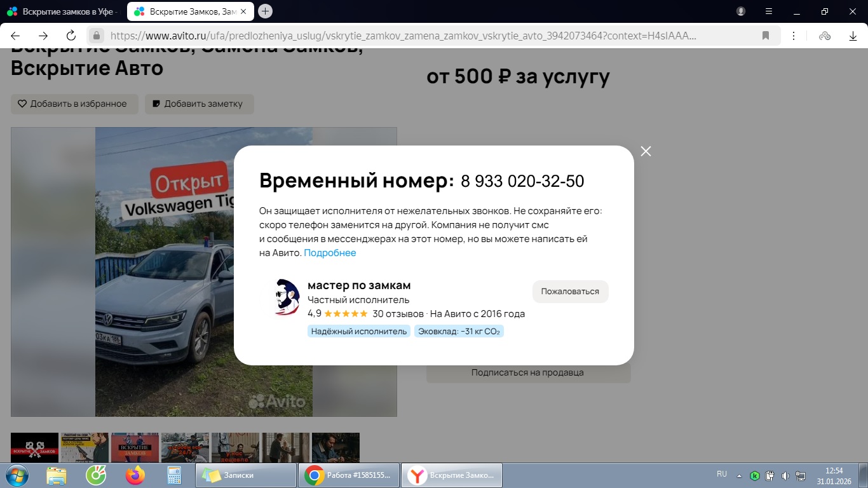This screenshot has width=868, height=488.
Task: Select the first thumbnail with crossed keys
Action: tap(35, 448)
